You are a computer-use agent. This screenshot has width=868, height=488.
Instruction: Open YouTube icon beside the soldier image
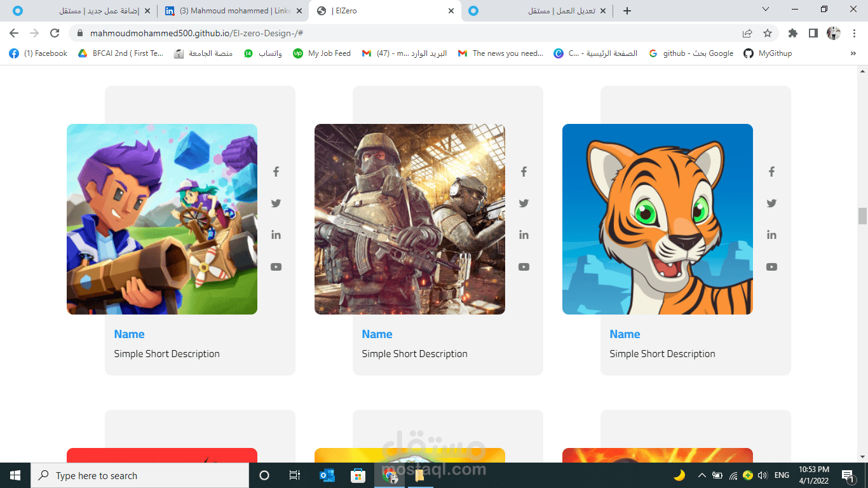click(524, 267)
